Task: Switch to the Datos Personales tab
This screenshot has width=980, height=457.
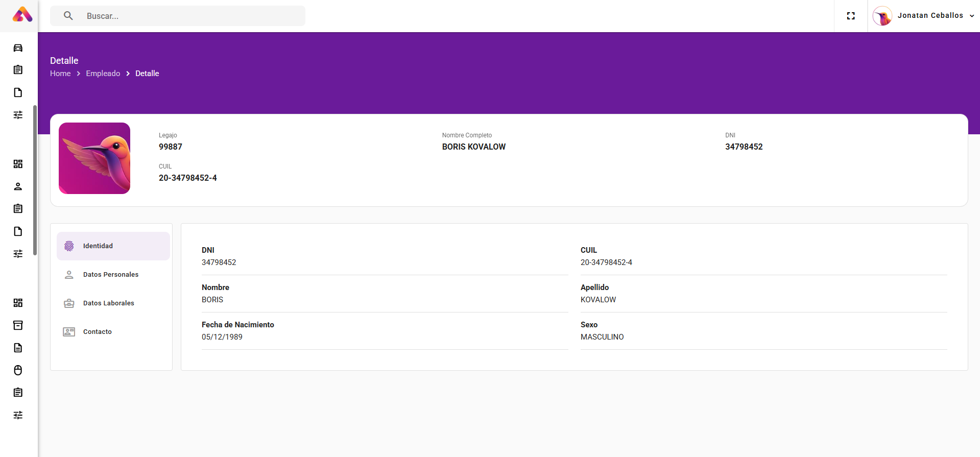Action: tap(111, 275)
